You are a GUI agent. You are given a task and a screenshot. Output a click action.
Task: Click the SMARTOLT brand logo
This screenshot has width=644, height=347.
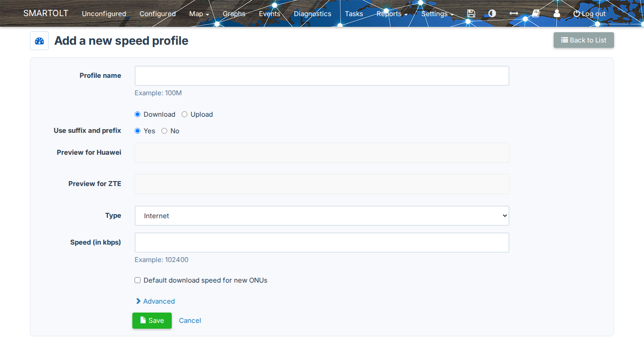coord(46,13)
